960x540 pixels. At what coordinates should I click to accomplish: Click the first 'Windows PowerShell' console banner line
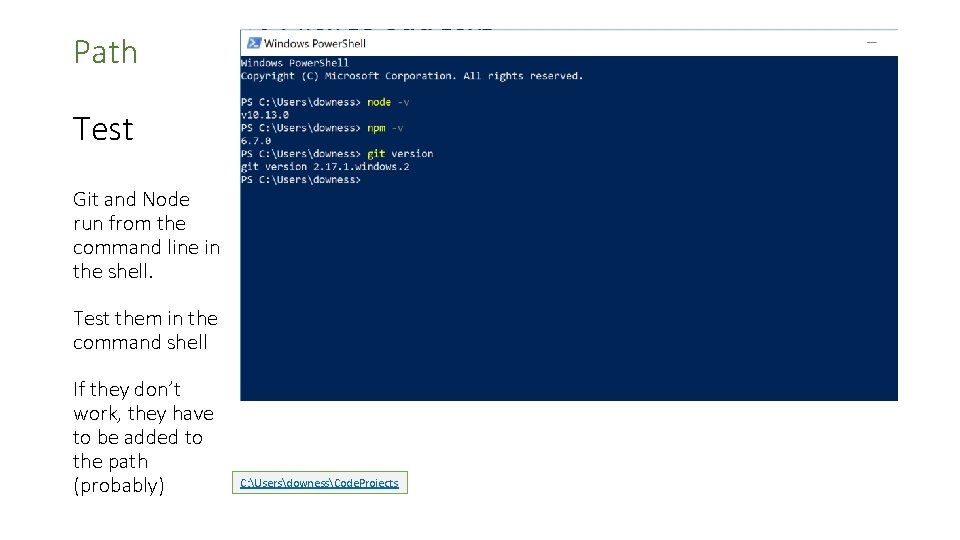294,63
